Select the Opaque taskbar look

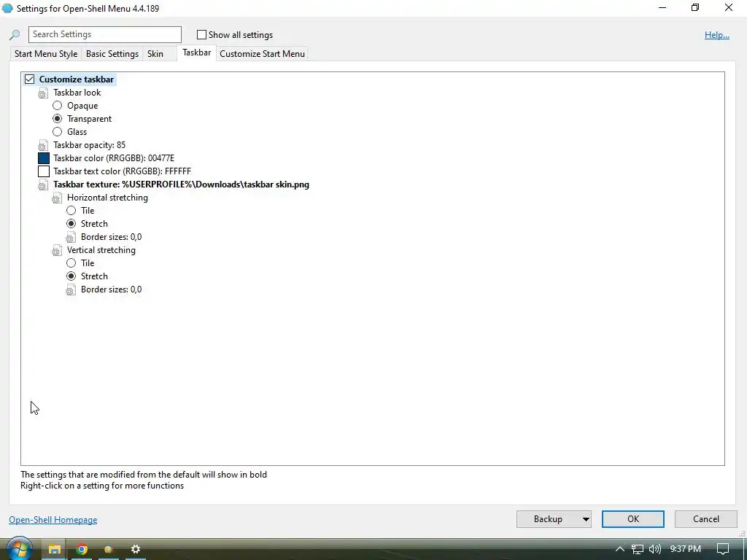pyautogui.click(x=57, y=105)
